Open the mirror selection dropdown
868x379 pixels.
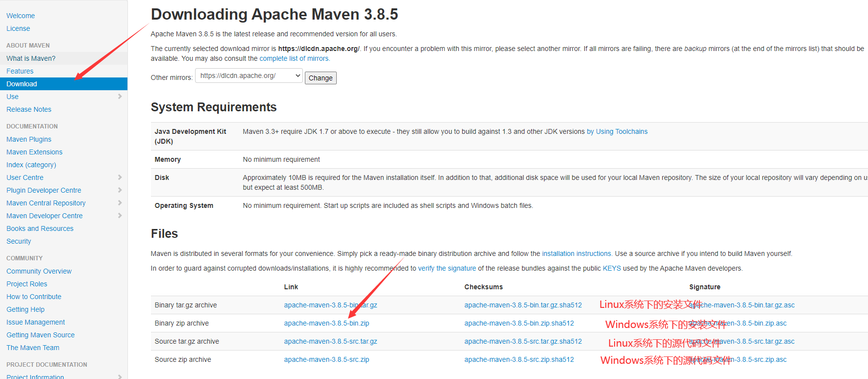pos(249,76)
